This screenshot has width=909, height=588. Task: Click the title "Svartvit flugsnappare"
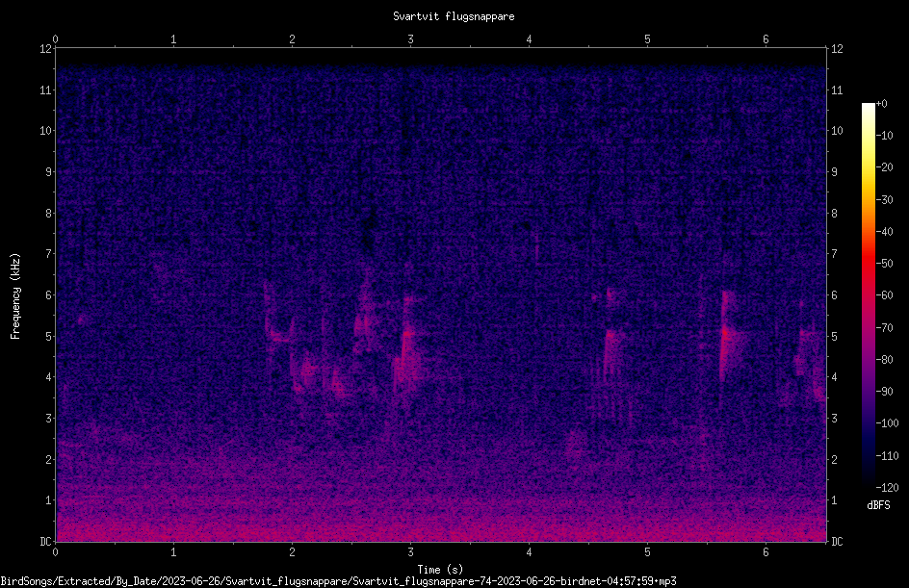point(454,16)
